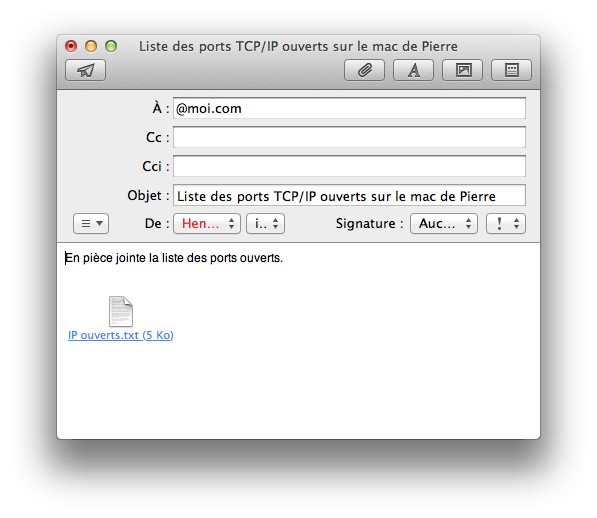Open the IP ouverts.txt (5 Ko) link
Image resolution: width=597 pixels, height=518 pixels.
pyautogui.click(x=121, y=335)
